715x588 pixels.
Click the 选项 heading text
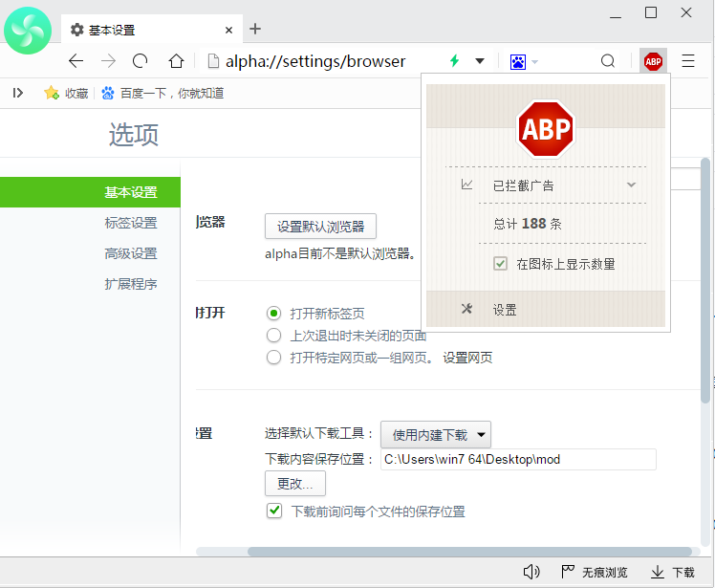click(134, 135)
